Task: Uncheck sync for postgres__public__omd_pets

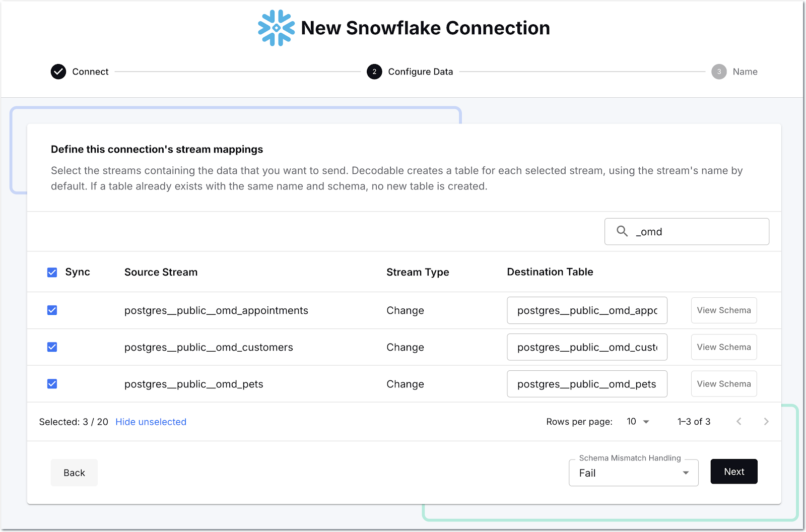Action: tap(52, 384)
